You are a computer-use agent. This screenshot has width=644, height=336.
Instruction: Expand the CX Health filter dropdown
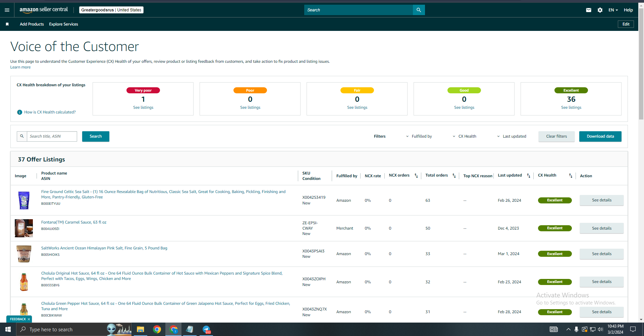pyautogui.click(x=465, y=136)
